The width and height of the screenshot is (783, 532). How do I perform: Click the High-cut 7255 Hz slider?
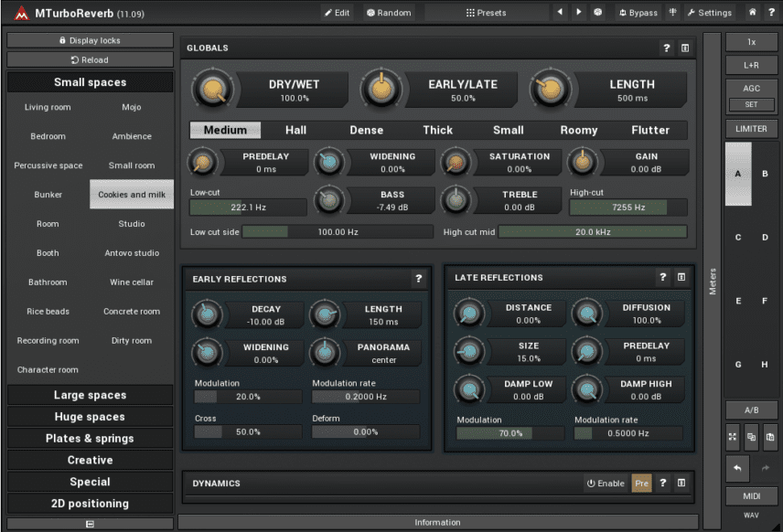pos(628,207)
